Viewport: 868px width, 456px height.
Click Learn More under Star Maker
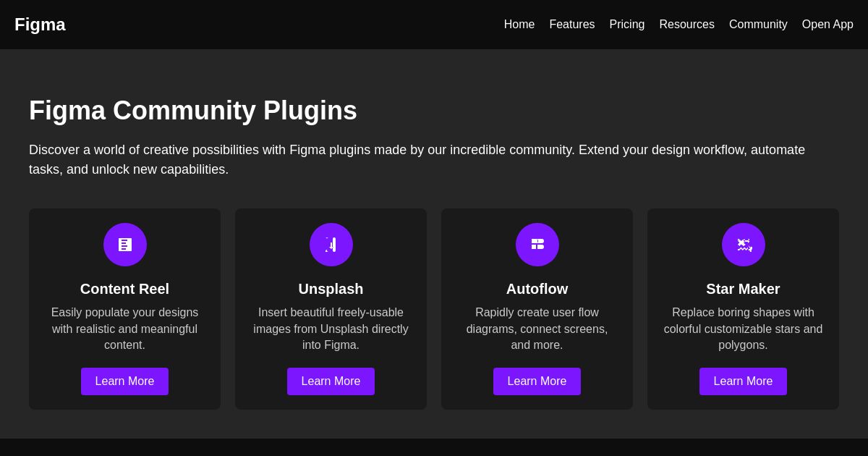pos(743,381)
